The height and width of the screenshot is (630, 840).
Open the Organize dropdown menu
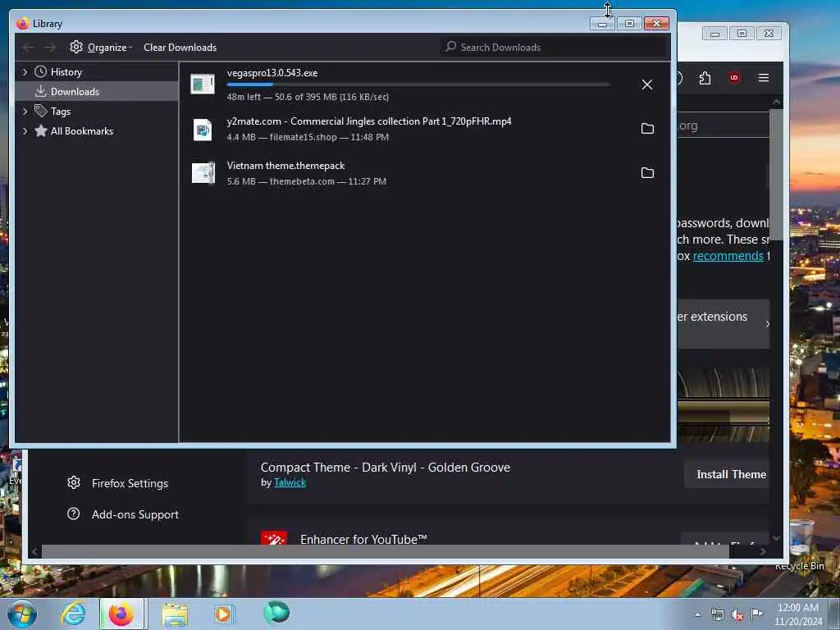pos(101,47)
